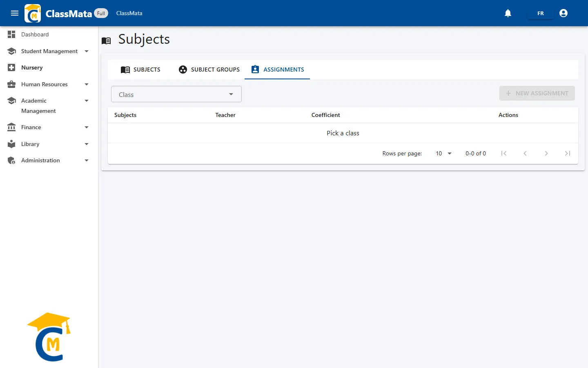
Task: Go to first page of table
Action: click(504, 153)
